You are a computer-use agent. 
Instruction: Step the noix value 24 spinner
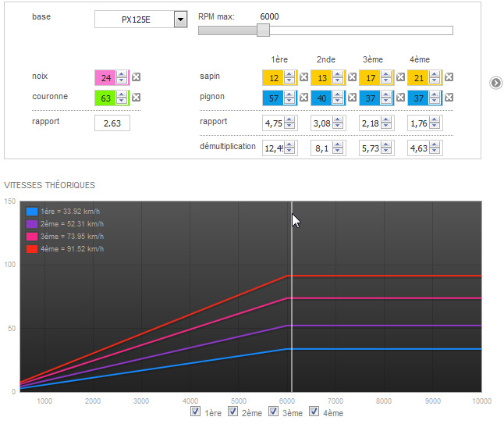(x=122, y=77)
